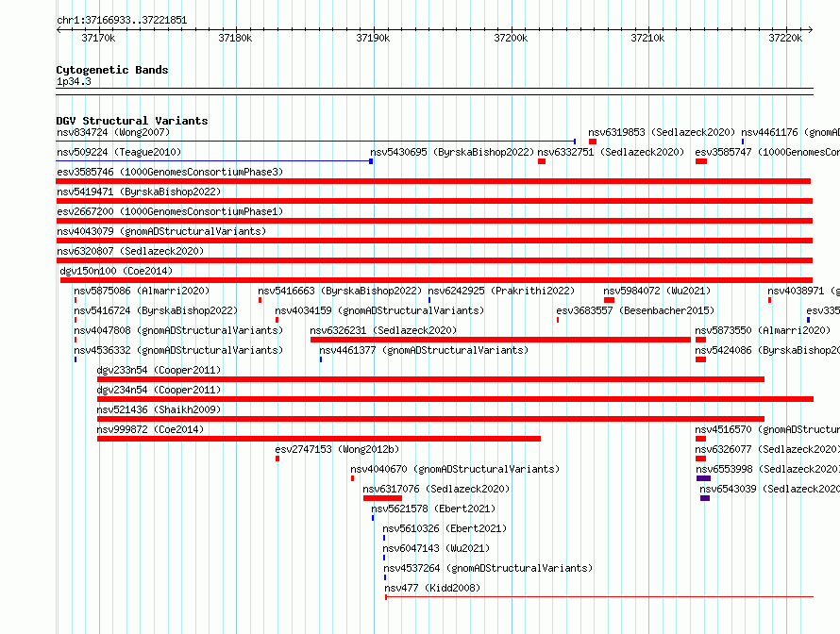The image size is (840, 634).
Task: Click the nsv834724 (Wong2007) variant label
Action: (x=113, y=132)
